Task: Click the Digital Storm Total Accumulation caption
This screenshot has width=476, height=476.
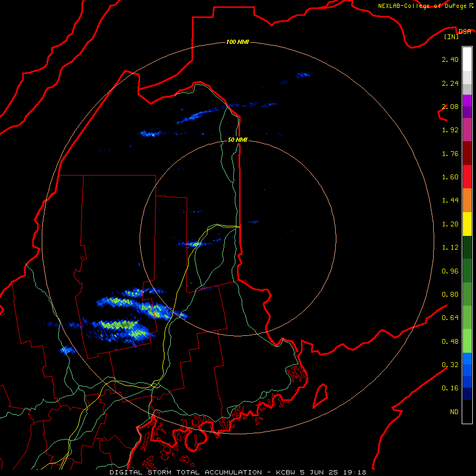Action: [237, 472]
